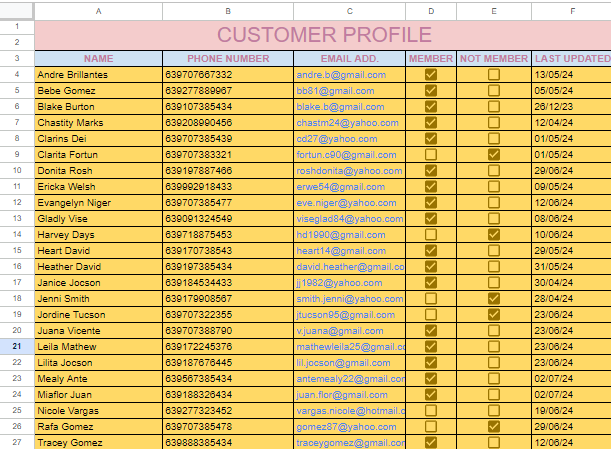The height and width of the screenshot is (449, 611).
Task: Select the Andre Brillantes name cell
Action: [x=99, y=74]
